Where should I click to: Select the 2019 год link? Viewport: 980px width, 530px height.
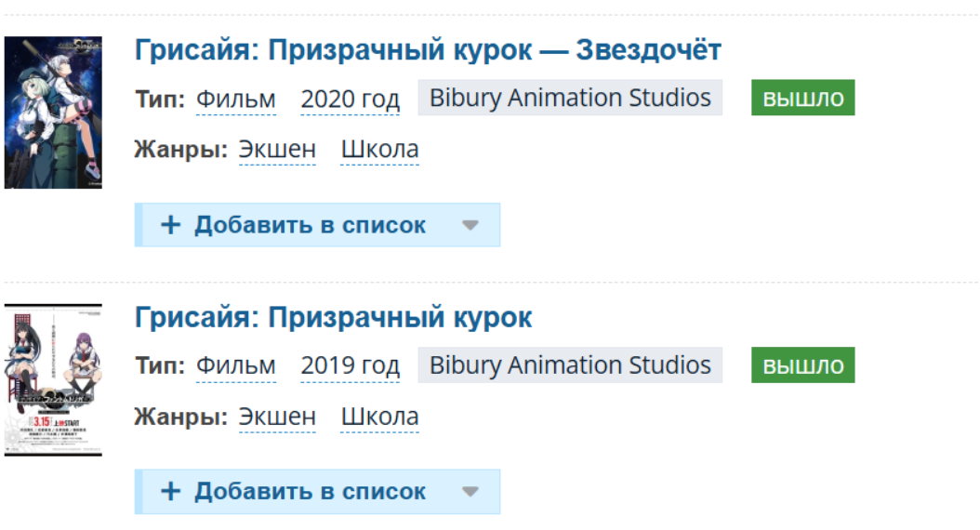(x=350, y=366)
